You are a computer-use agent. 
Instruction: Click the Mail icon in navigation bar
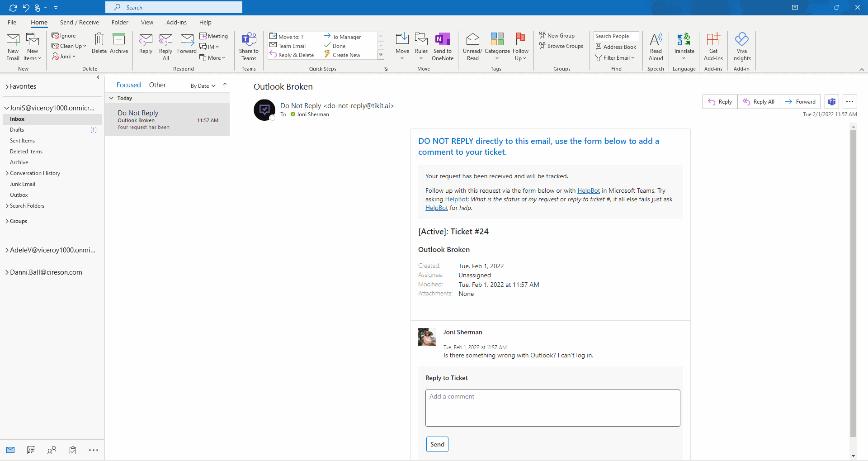pyautogui.click(x=10, y=450)
